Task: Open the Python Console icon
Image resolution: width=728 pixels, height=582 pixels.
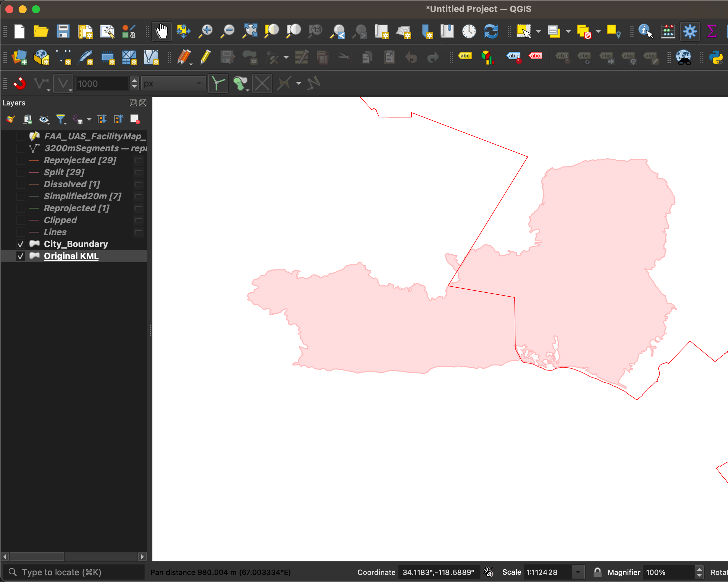Action: coord(716,58)
